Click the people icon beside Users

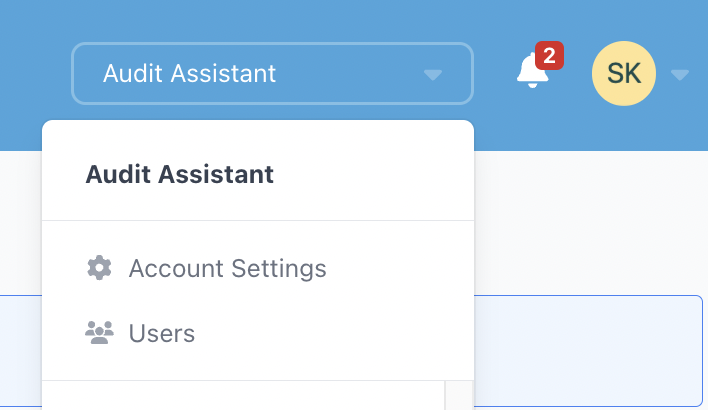coord(99,333)
